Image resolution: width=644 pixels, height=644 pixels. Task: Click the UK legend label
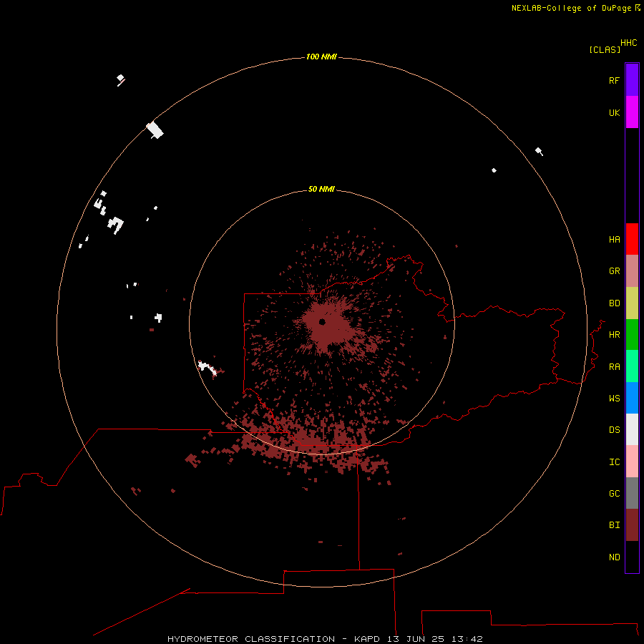tap(615, 112)
